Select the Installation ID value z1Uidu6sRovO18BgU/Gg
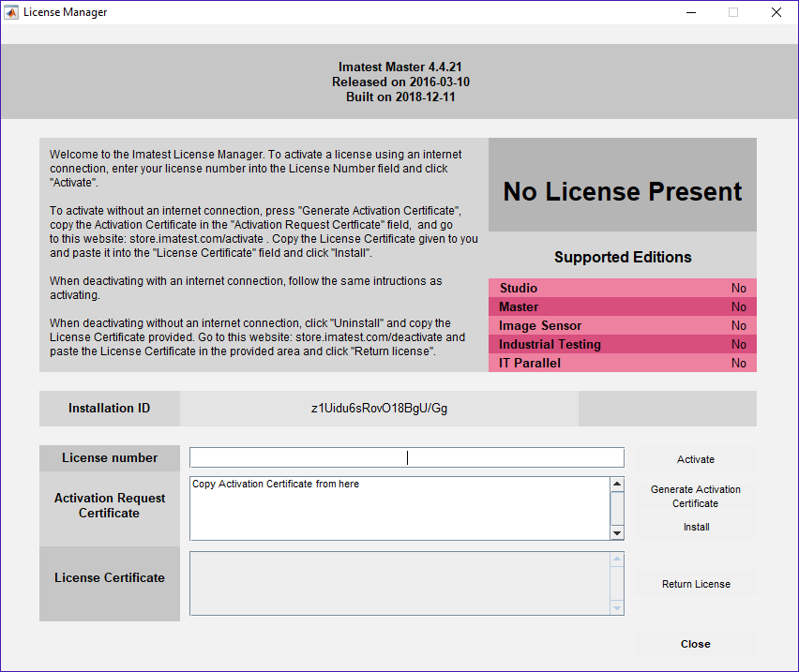 tap(379, 409)
